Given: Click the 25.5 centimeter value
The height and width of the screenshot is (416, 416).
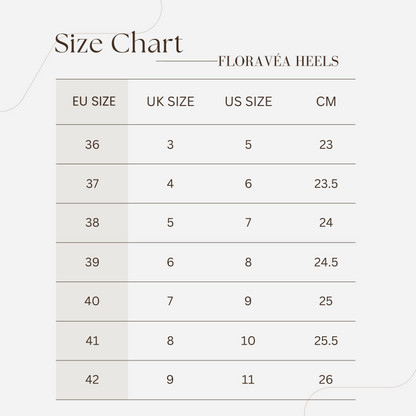Looking at the screenshot, I should point(326,340).
